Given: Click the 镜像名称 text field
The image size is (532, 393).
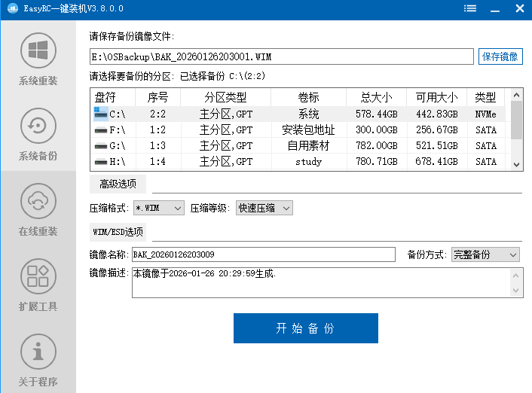Looking at the screenshot, I should (x=263, y=254).
